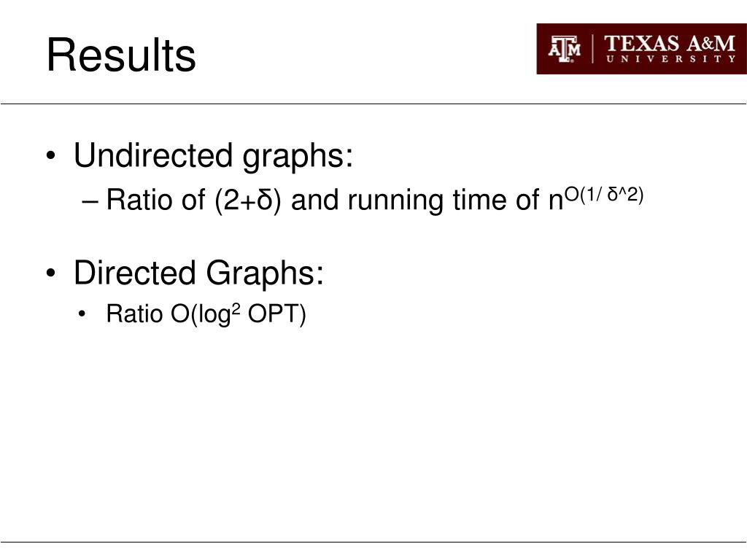This screenshot has height=560, width=747.
Task: Click the bullet before Directed Graphs
Action: click(x=51, y=273)
